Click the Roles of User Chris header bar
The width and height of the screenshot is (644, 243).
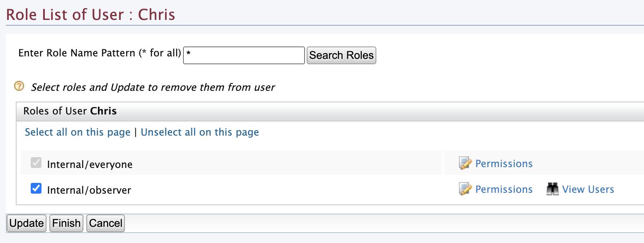point(330,111)
